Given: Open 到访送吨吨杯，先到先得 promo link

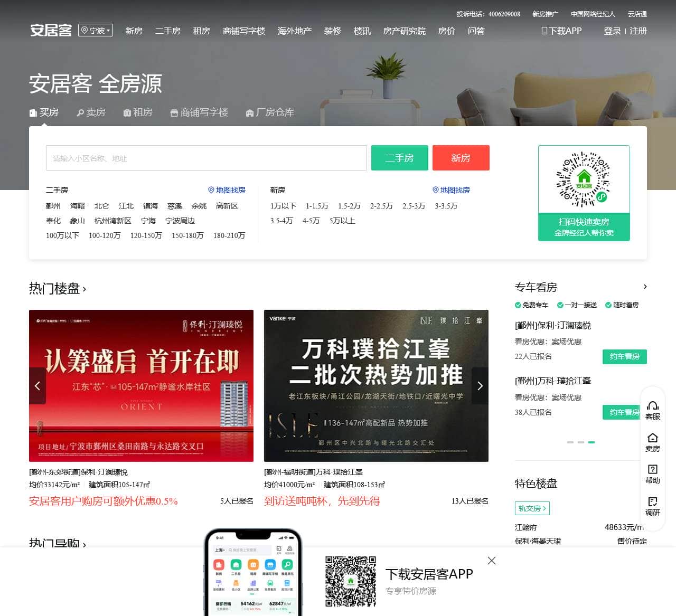Looking at the screenshot, I should tap(322, 501).
